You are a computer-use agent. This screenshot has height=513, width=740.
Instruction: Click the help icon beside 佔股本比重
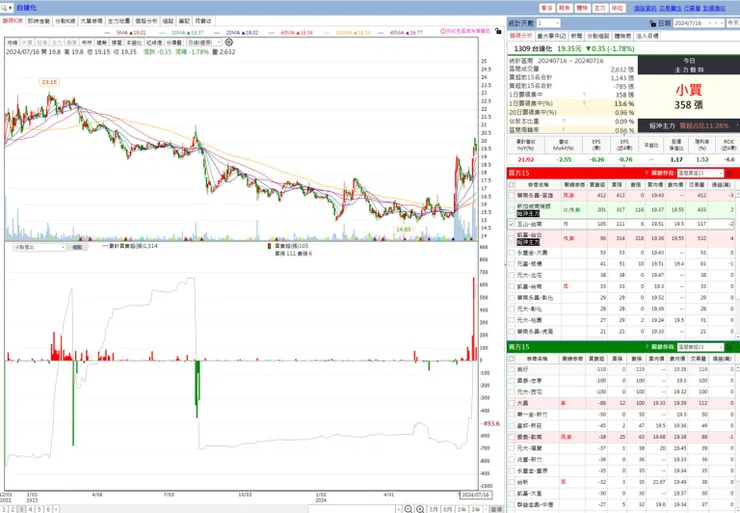(x=563, y=121)
